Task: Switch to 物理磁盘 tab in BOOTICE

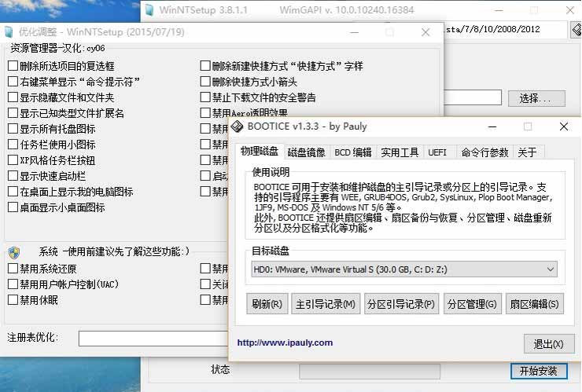Action: tap(260, 151)
